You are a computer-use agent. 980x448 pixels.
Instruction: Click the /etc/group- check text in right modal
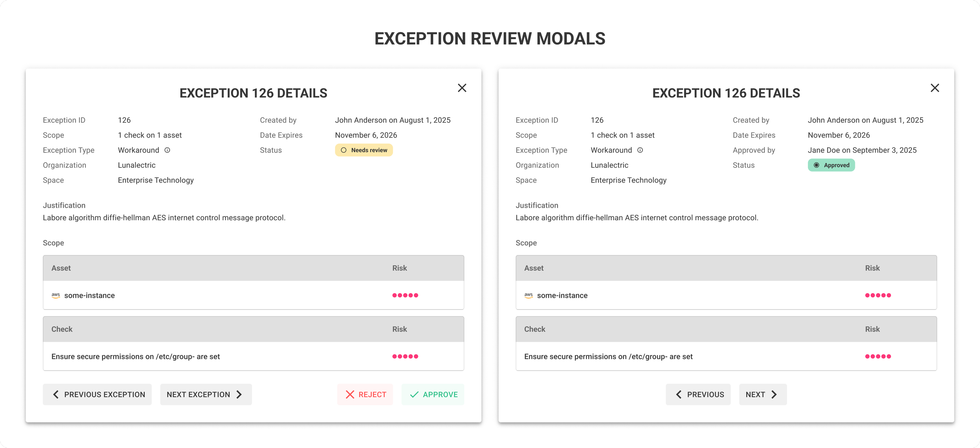[608, 357]
